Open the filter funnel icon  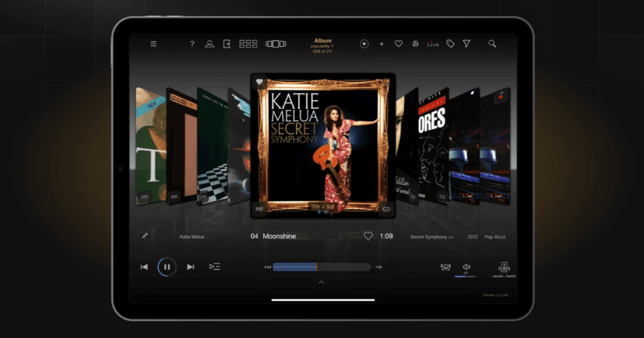coord(466,44)
